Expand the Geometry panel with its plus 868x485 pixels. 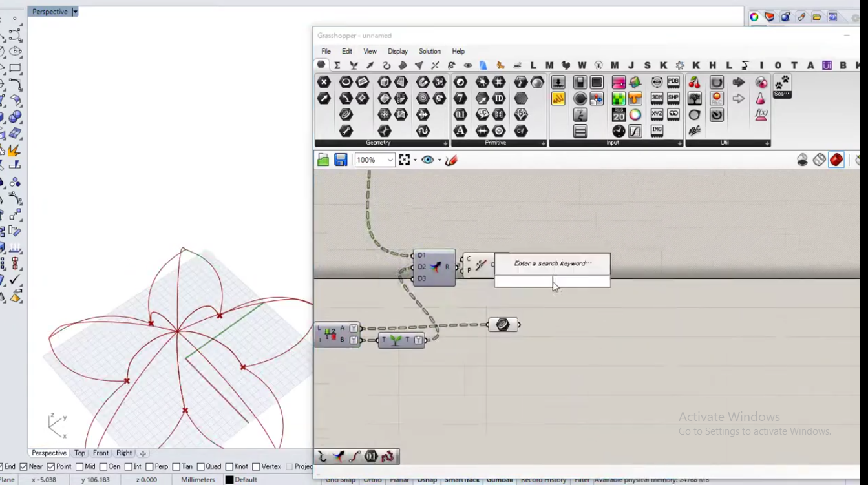pos(445,143)
